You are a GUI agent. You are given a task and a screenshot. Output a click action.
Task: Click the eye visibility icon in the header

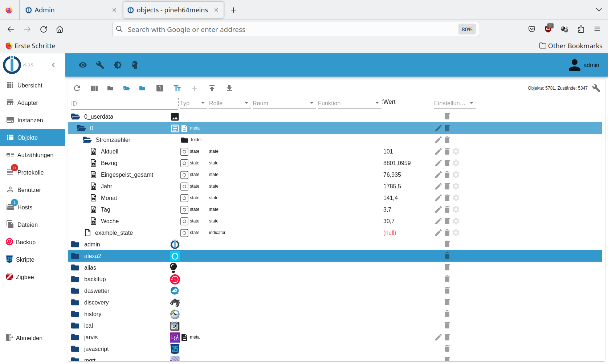pos(83,65)
